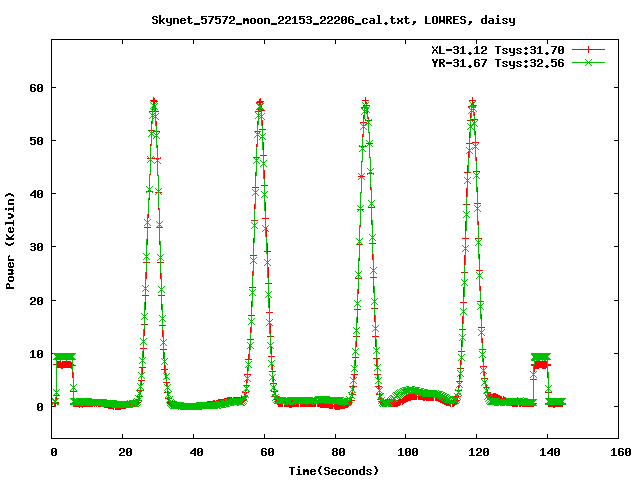This screenshot has width=640, height=480.
Task: Click the green cross legend sample line
Action: [x=588, y=62]
